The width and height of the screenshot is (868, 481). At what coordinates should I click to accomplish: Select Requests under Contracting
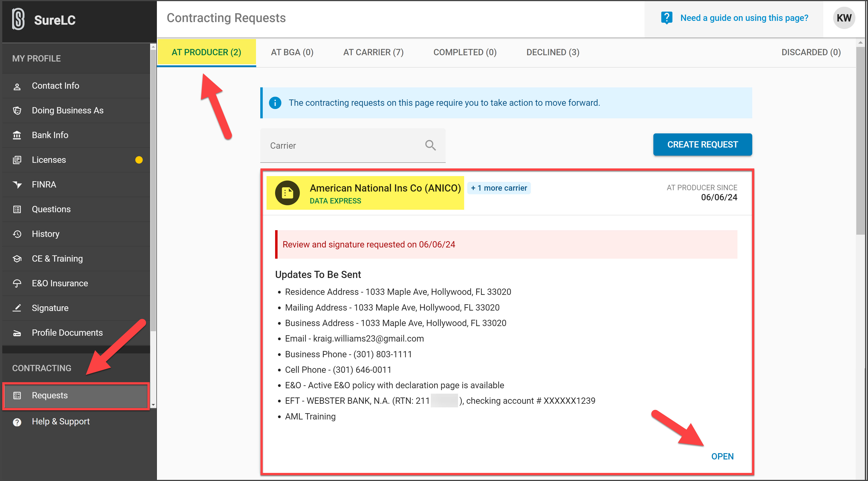click(76, 395)
